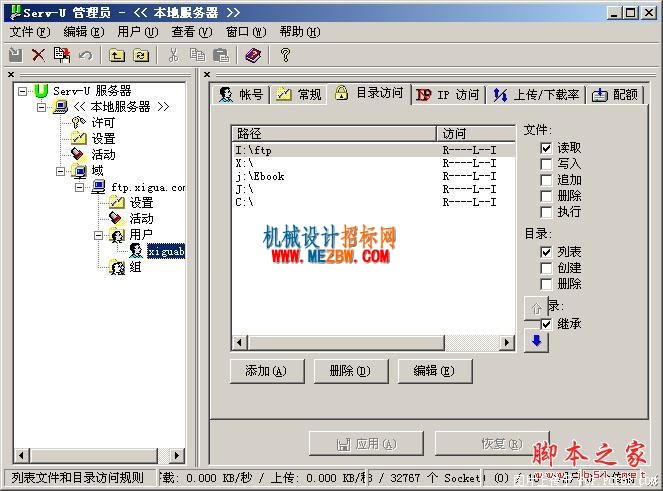Switch to the IP 访问 tab

point(448,94)
